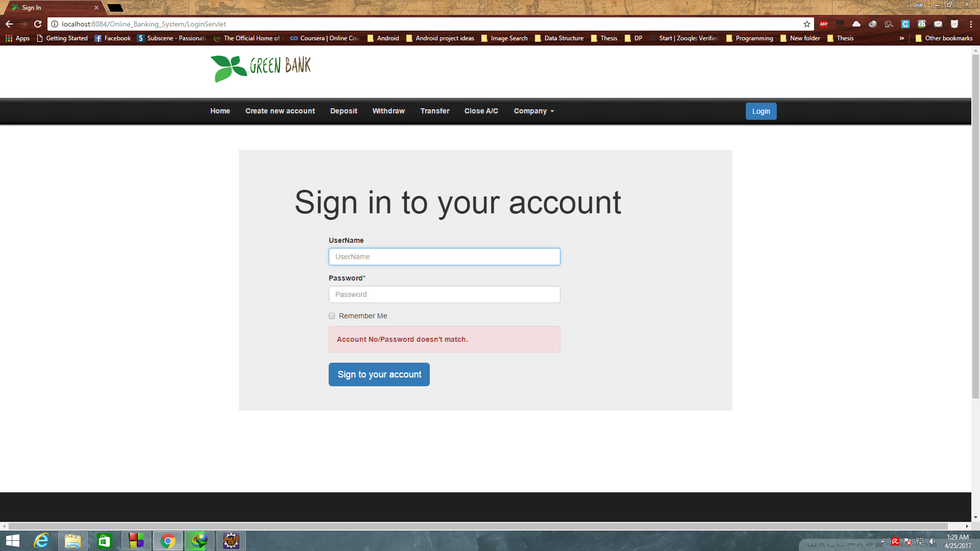Click the UserName input field
980x551 pixels.
(x=444, y=256)
